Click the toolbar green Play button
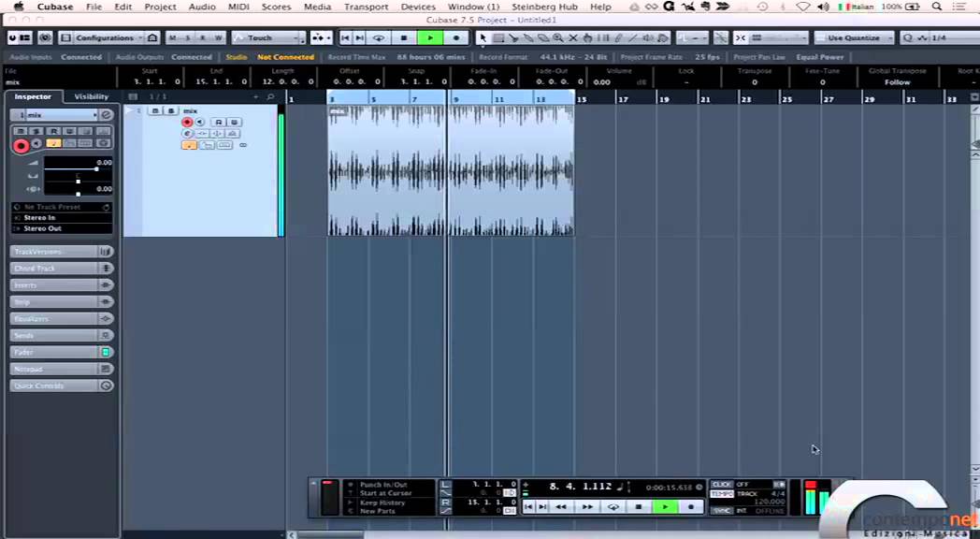This screenshot has height=539, width=980. click(x=430, y=38)
